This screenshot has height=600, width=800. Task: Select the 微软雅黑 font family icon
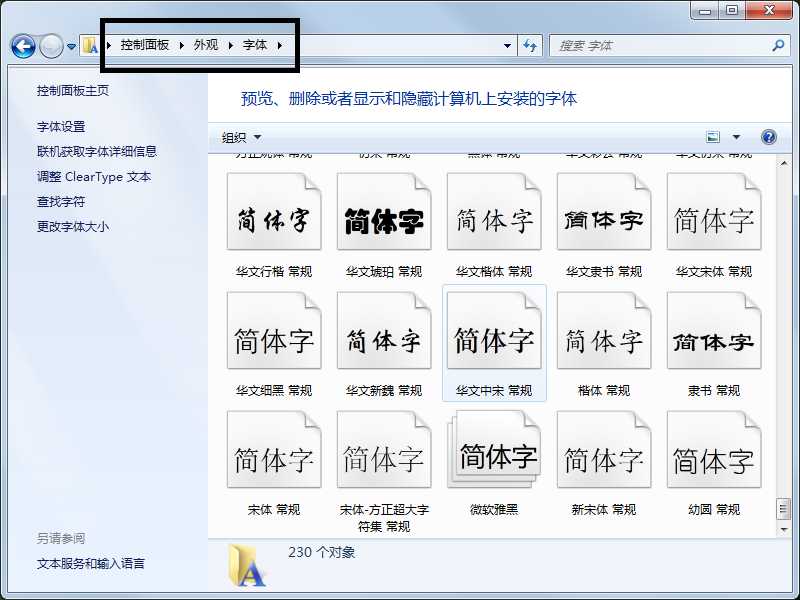[x=494, y=450]
